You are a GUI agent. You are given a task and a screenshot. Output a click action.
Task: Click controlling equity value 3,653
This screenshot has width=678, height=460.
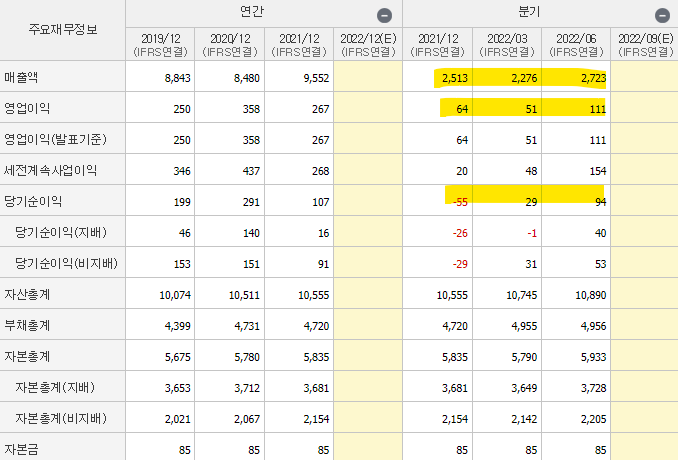(x=178, y=388)
